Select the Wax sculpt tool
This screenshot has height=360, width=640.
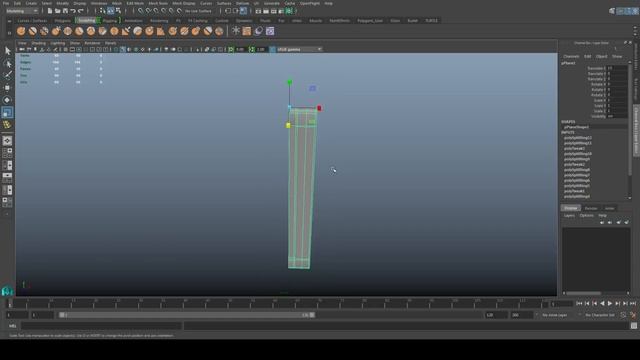138,31
